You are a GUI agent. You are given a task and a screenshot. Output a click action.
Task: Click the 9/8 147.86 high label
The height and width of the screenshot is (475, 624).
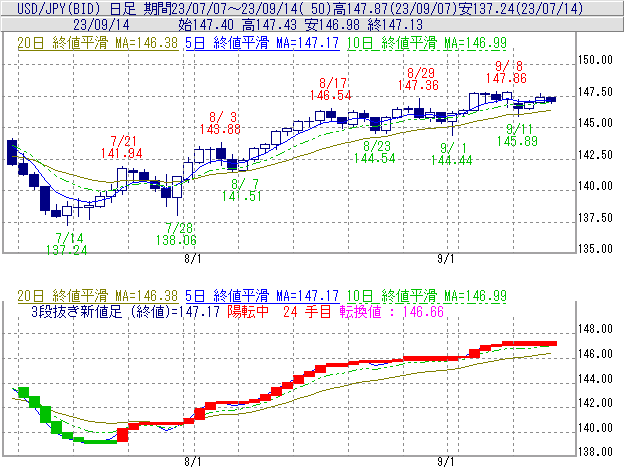(x=507, y=72)
